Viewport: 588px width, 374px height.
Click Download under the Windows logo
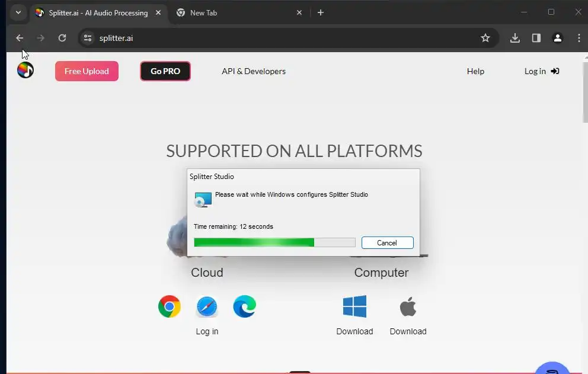[354, 331]
